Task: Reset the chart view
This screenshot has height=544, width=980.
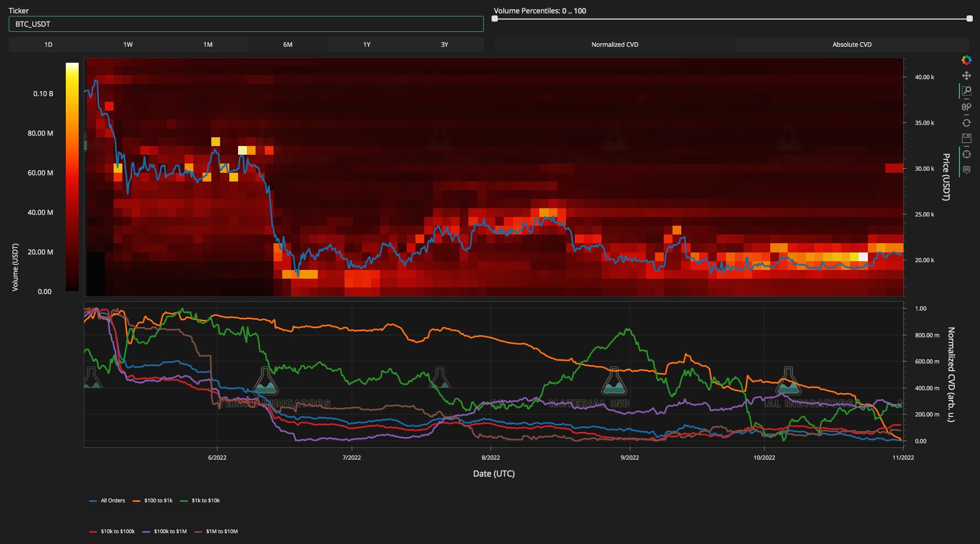Action: tap(966, 123)
